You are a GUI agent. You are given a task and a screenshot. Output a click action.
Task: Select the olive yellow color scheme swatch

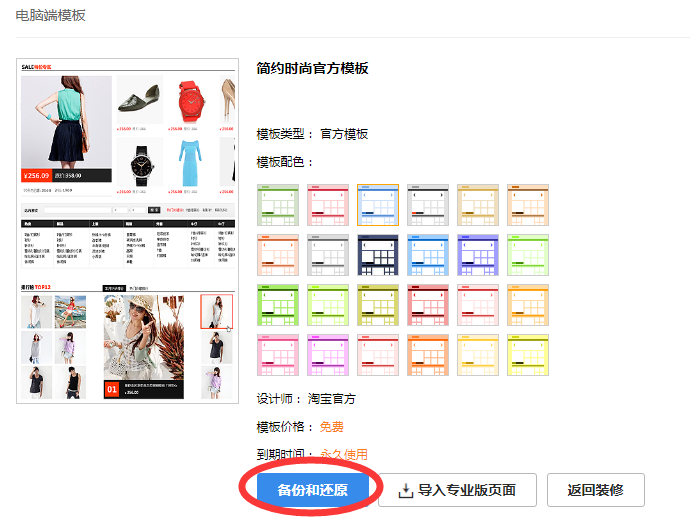pos(378,305)
